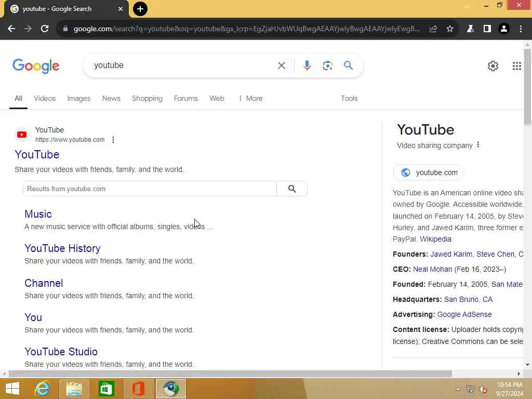The image size is (532, 399).
Task: Show hidden tray icons with the up arrow
Action: click(x=458, y=389)
